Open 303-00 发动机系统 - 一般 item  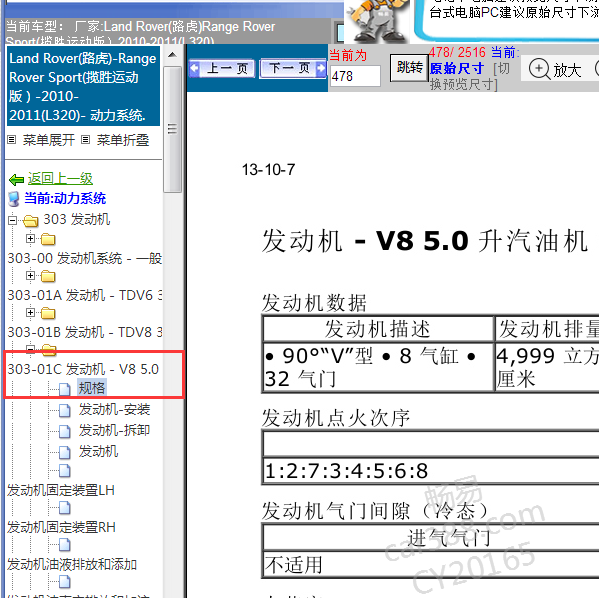[85, 258]
